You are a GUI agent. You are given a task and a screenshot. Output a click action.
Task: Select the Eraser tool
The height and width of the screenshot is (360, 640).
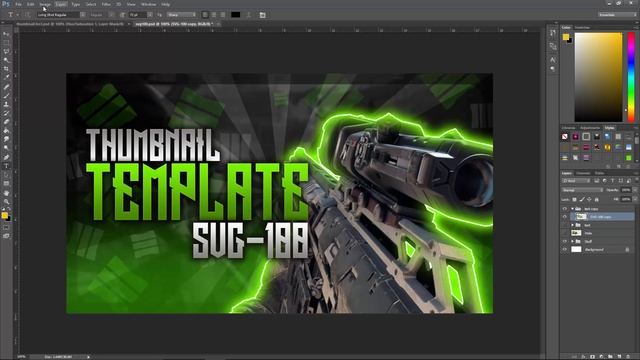[x=6, y=122]
